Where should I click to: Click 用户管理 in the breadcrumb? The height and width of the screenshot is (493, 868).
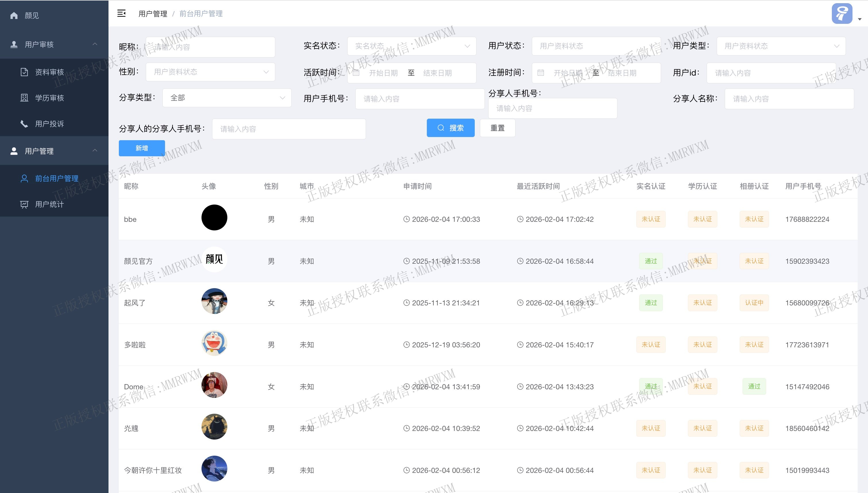(x=153, y=14)
